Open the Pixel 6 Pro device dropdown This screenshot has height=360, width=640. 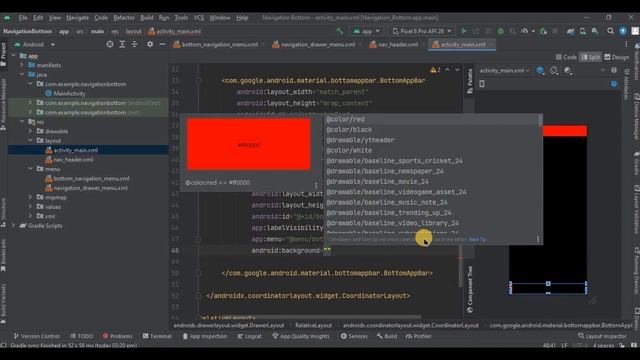422,31
